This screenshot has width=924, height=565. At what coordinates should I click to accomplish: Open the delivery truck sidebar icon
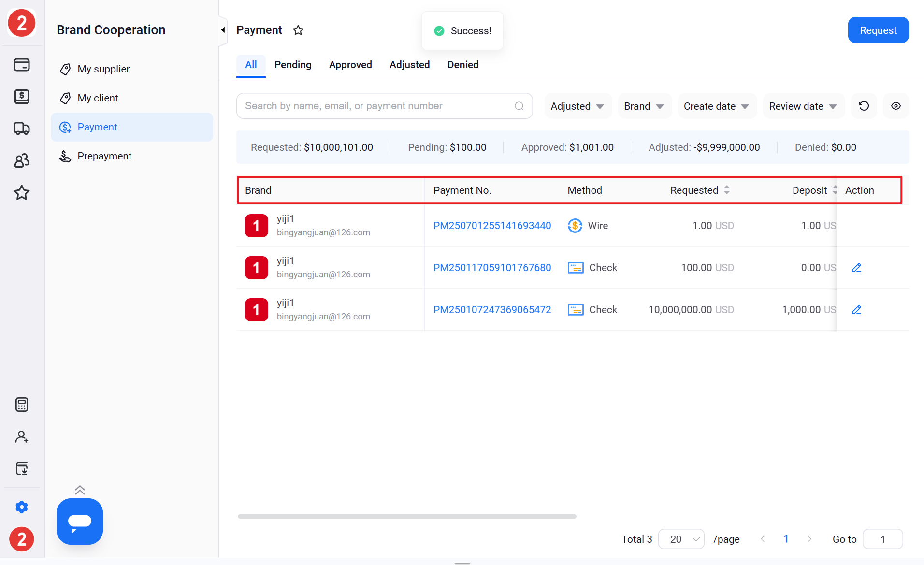(22, 129)
